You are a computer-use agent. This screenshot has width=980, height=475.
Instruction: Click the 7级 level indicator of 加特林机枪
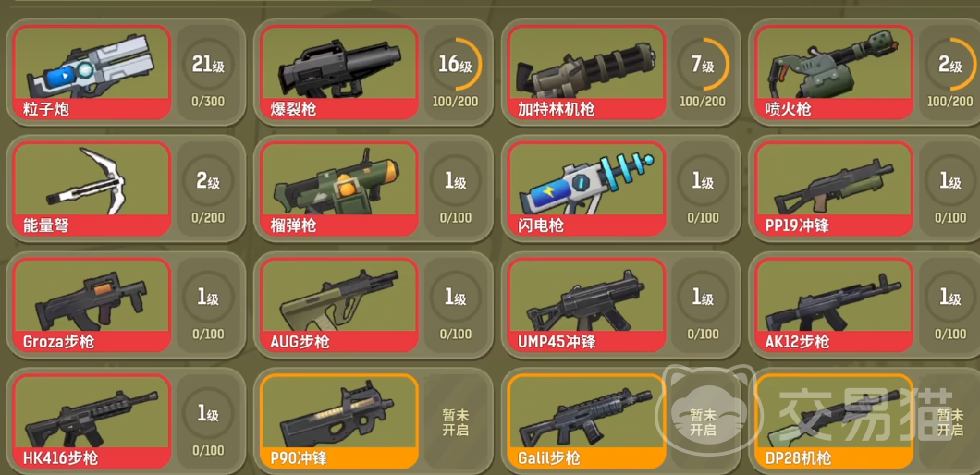tap(704, 65)
